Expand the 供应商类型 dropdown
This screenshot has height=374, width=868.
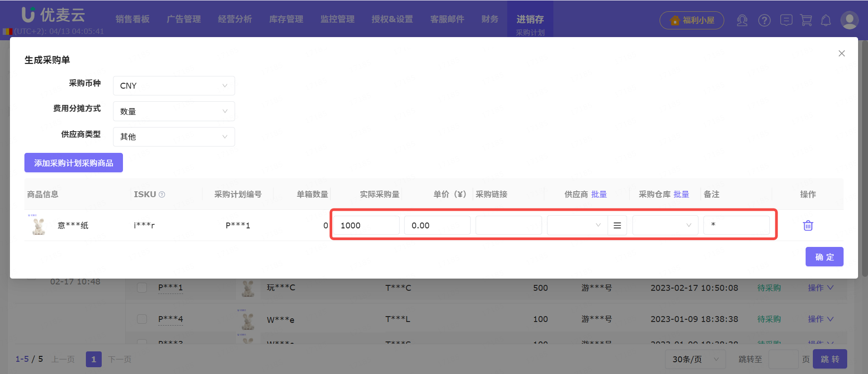[174, 137]
